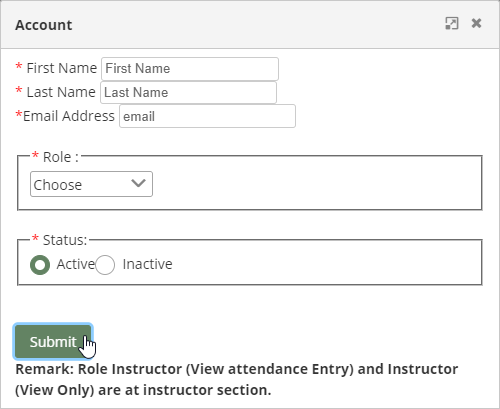The image size is (500, 409).
Task: Select the Inactive status radio button
Action: click(x=105, y=265)
